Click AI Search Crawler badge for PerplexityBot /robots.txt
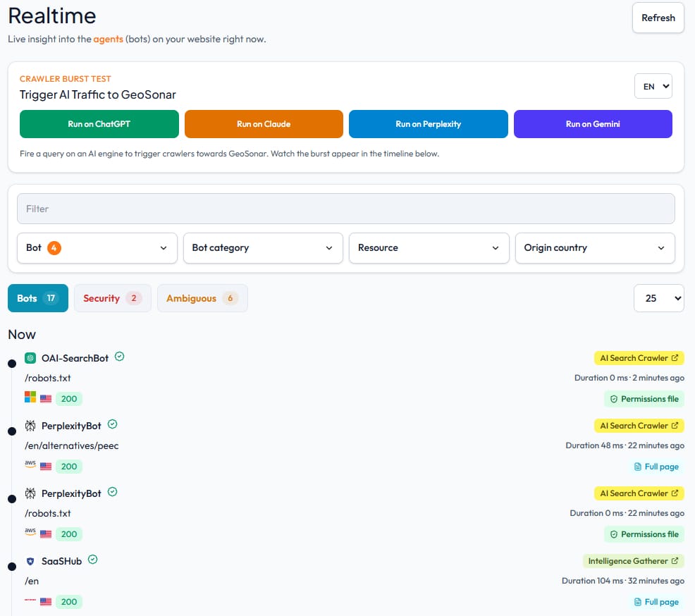695x616 pixels. [x=639, y=493]
